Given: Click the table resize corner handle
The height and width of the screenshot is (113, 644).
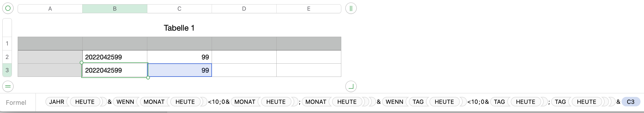Looking at the screenshot, I should point(351,86).
